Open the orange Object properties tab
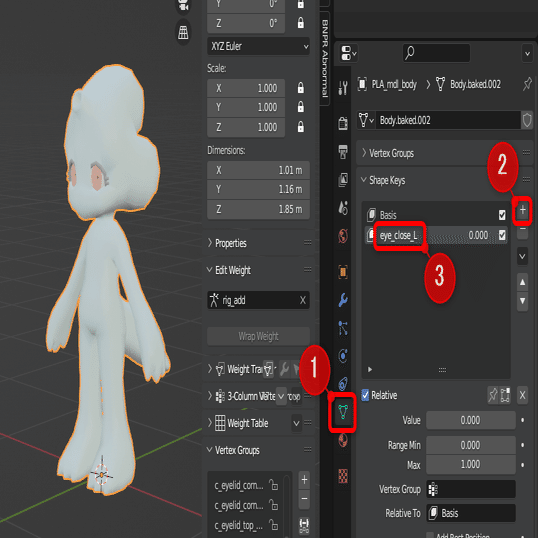The image size is (538, 538). [343, 272]
